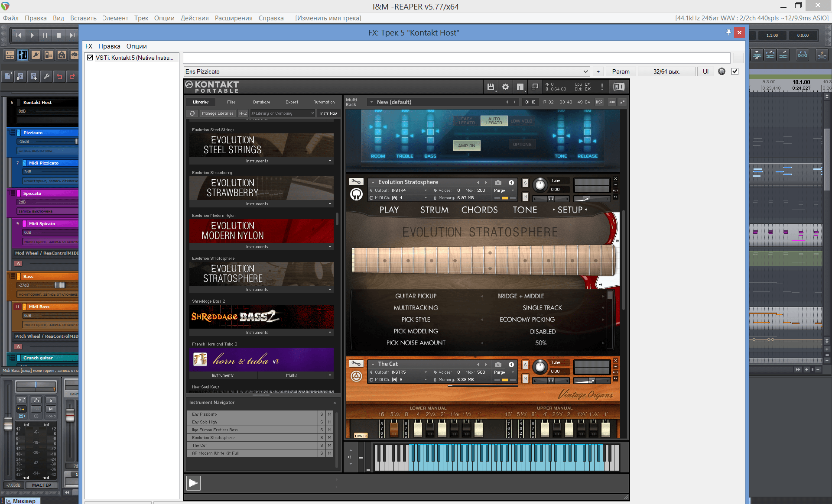
Task: Stop playback in the transport
Action: pos(58,35)
